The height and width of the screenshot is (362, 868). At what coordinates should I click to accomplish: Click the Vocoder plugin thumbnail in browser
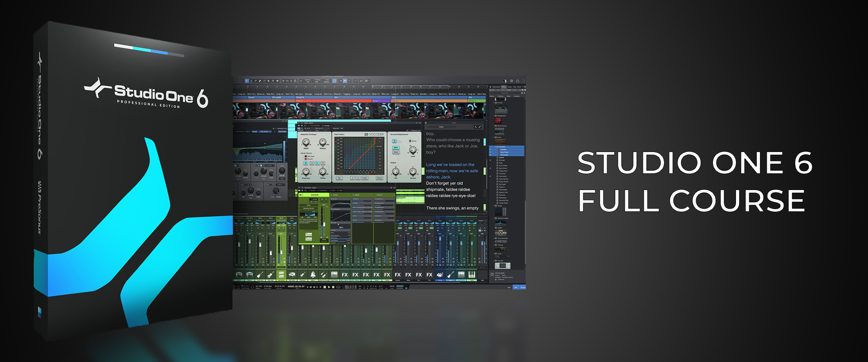(x=502, y=266)
